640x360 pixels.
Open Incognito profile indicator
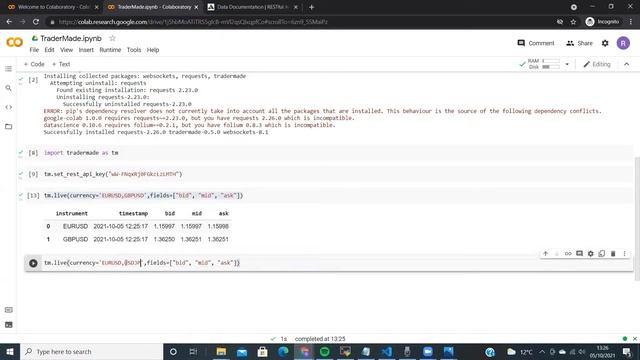click(602, 22)
